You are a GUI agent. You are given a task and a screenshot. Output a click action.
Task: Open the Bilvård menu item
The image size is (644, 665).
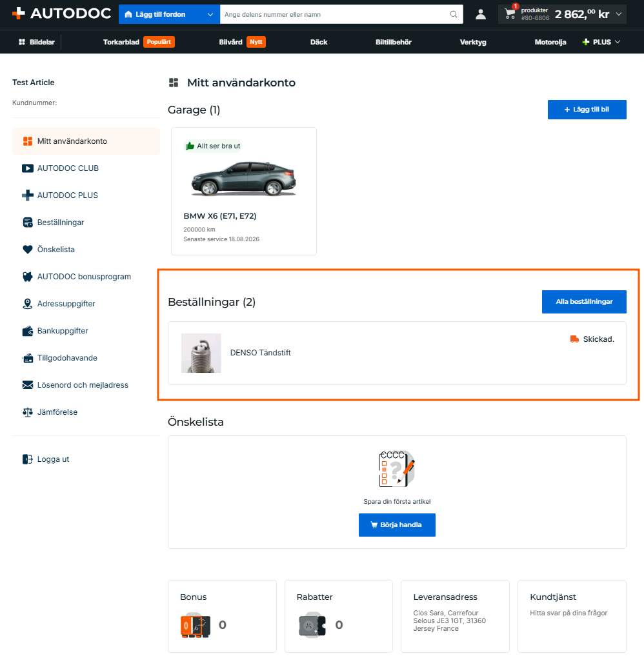point(231,42)
